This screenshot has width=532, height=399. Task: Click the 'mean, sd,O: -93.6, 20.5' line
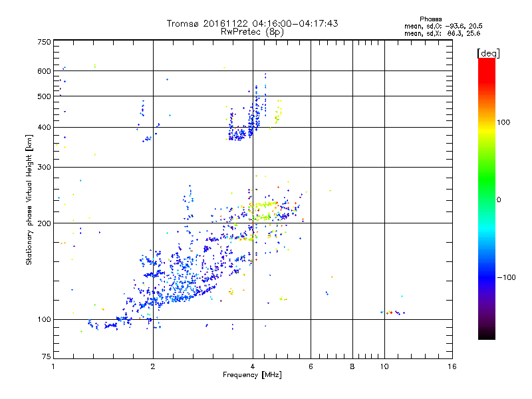click(x=444, y=26)
